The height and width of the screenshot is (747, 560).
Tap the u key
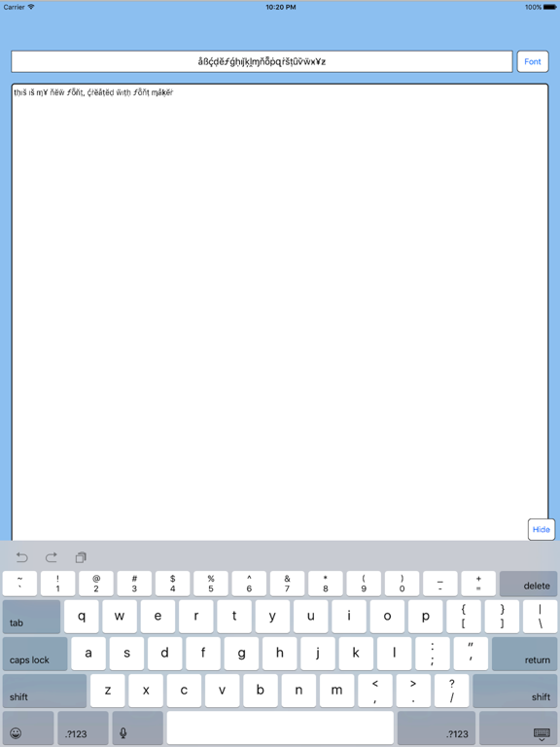310,617
